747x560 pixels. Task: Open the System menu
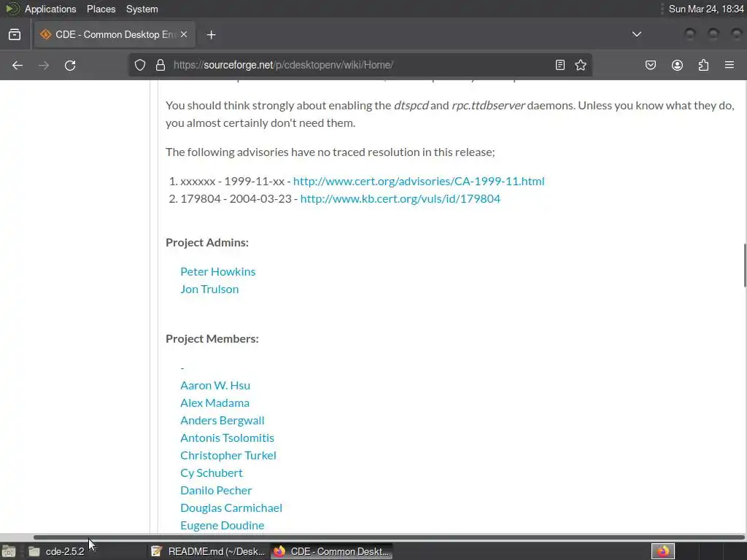point(142,9)
